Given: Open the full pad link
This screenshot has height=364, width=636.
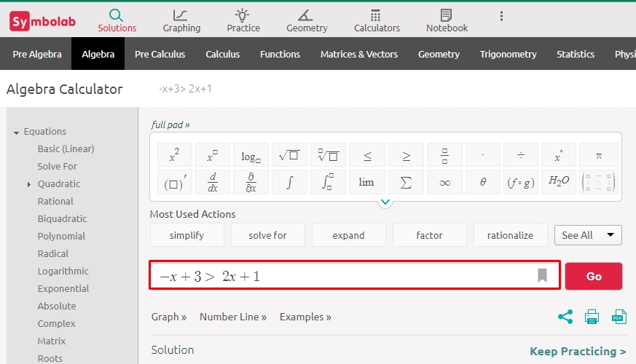Looking at the screenshot, I should (170, 124).
